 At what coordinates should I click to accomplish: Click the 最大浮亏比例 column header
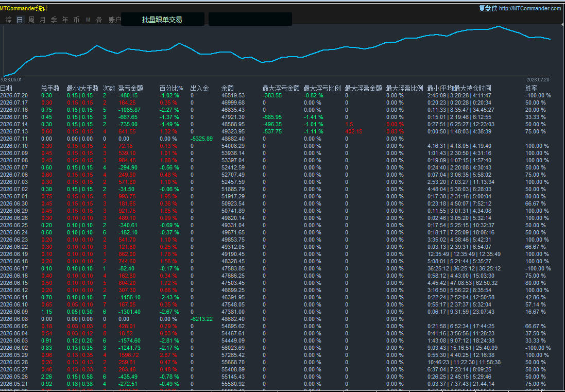pos(322,88)
